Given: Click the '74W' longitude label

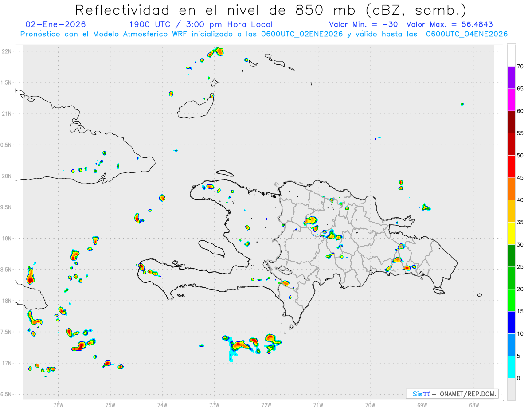Looking at the screenshot, I should tap(162, 405).
